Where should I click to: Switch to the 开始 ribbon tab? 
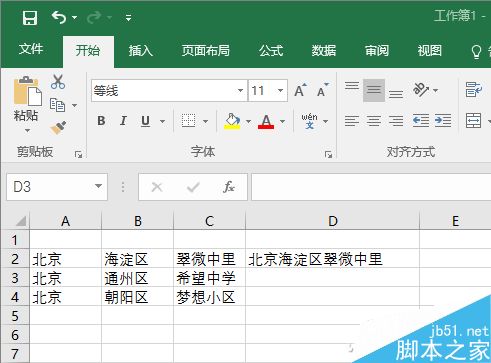88,51
